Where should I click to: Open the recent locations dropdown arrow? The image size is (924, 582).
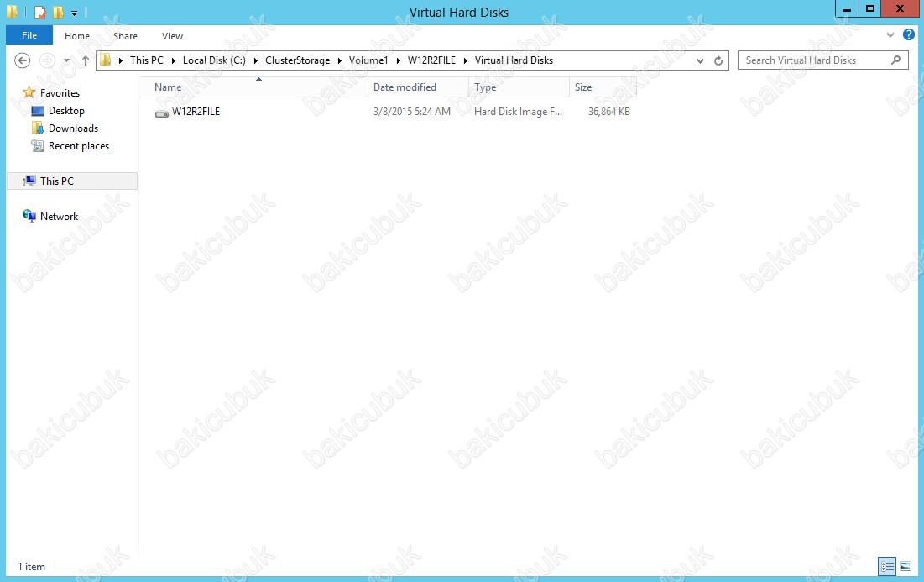click(x=66, y=60)
